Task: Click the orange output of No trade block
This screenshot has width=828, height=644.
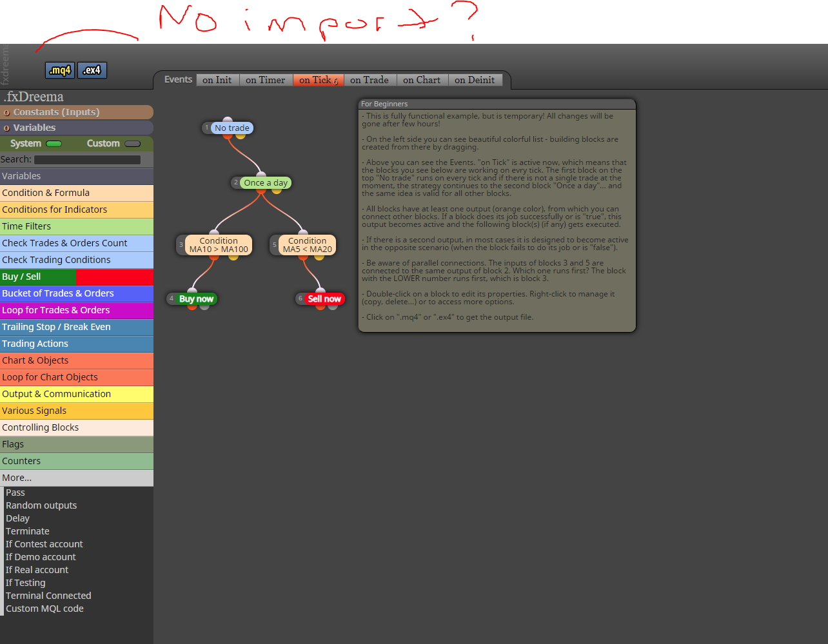Action: click(228, 135)
